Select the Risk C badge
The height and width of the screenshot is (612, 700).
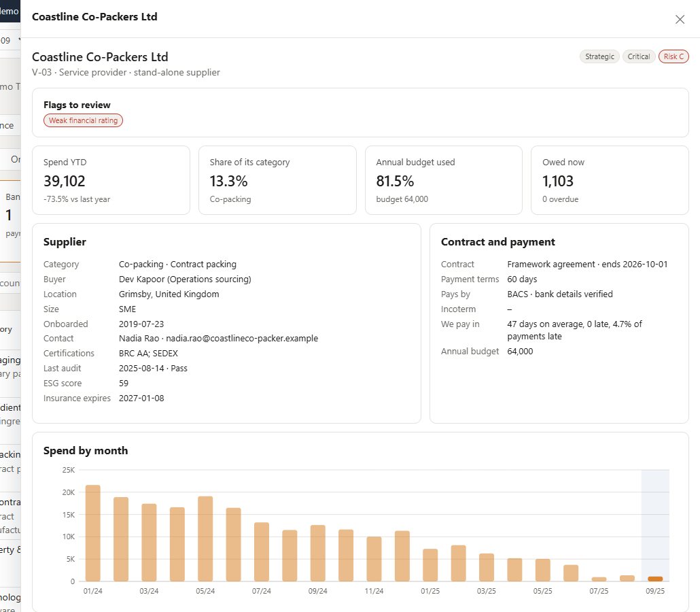[673, 56]
